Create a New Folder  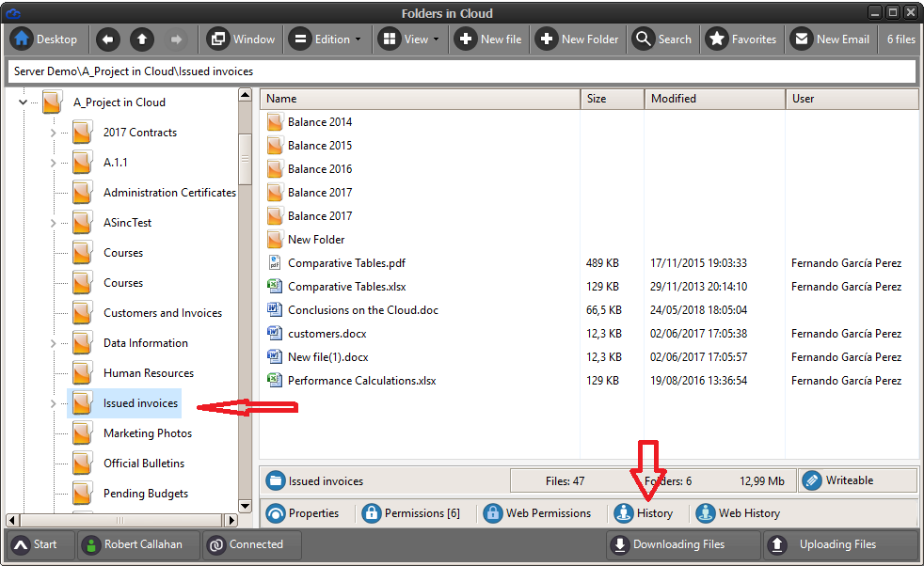point(578,39)
